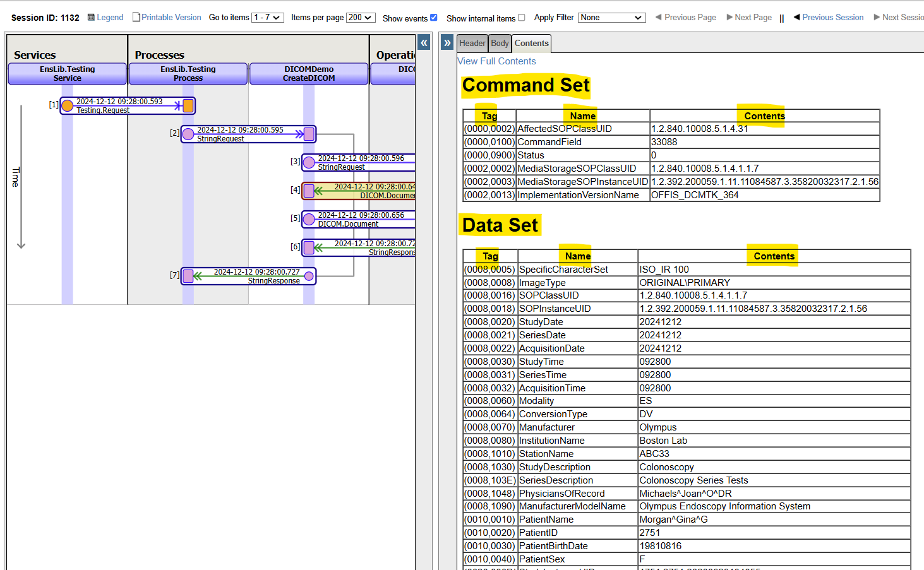Select message 6 StringResponse line
Image resolution: width=924 pixels, height=570 pixels.
tap(359, 247)
